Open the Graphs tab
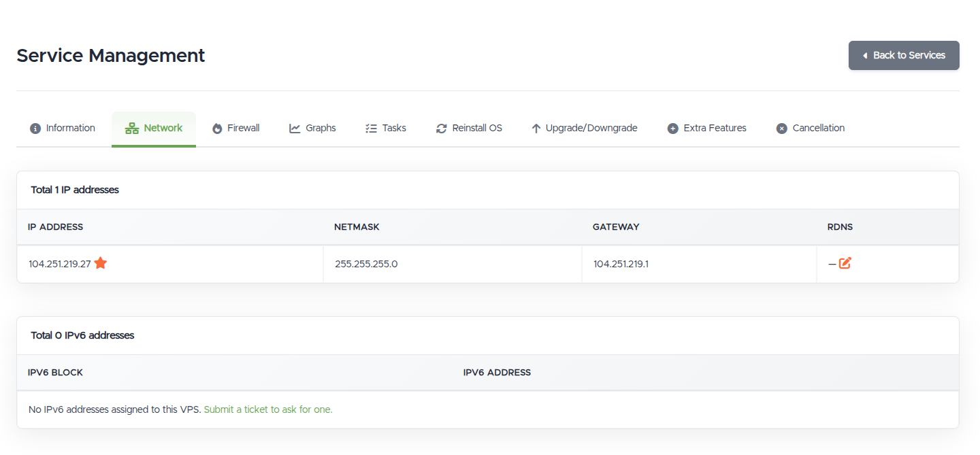This screenshot has width=980, height=455. click(x=312, y=128)
